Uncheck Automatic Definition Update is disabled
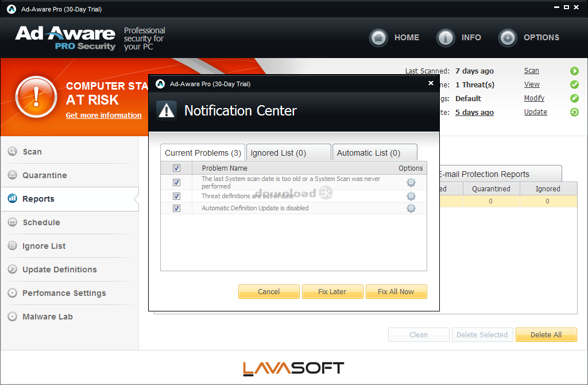588x385 pixels. pyautogui.click(x=176, y=208)
